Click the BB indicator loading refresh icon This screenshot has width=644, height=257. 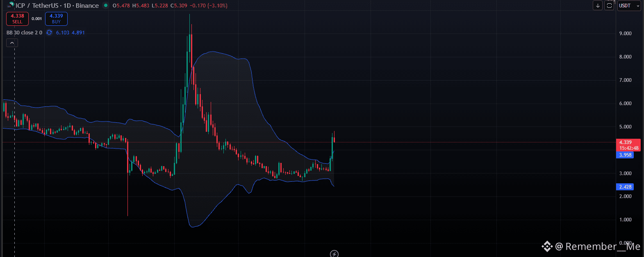pyautogui.click(x=49, y=33)
